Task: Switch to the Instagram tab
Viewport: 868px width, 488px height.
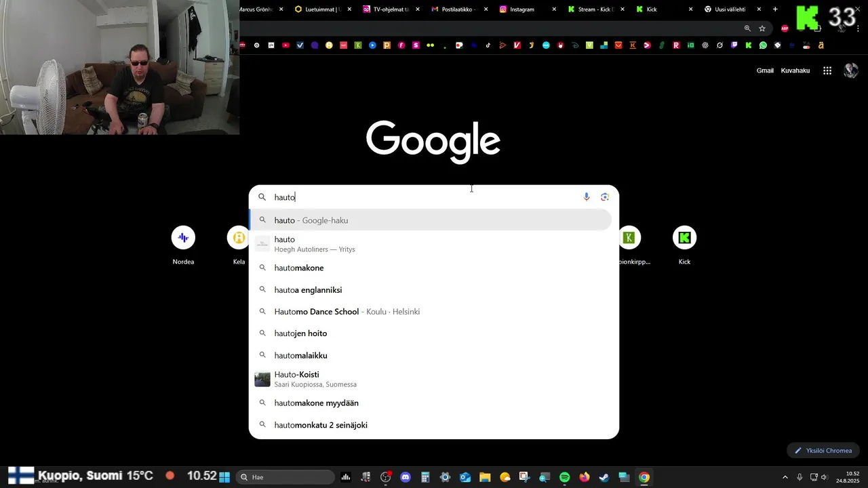Action: click(528, 9)
